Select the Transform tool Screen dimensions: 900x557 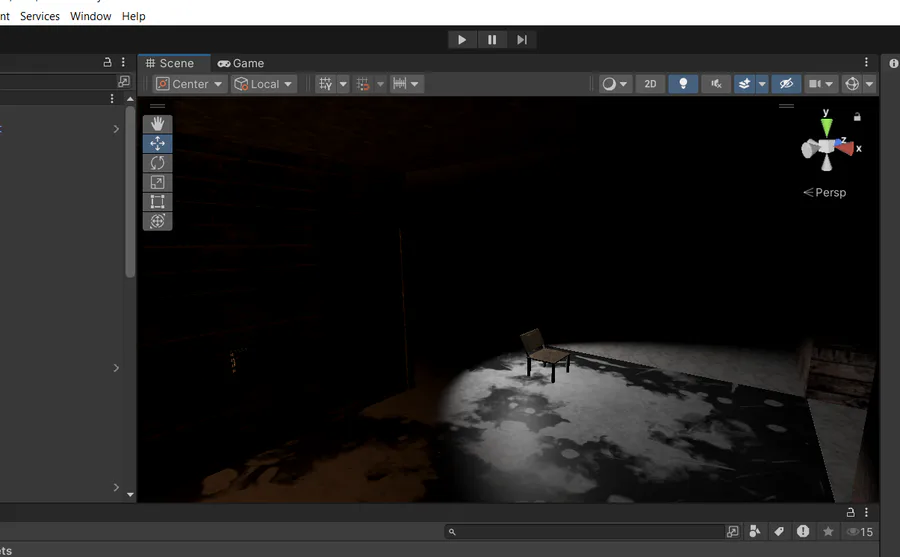[157, 221]
